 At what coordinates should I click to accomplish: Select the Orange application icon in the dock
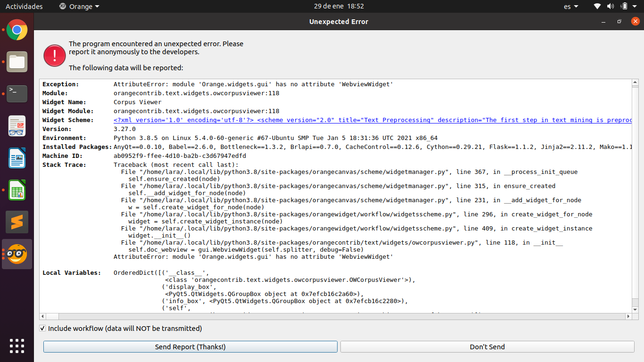pyautogui.click(x=17, y=254)
